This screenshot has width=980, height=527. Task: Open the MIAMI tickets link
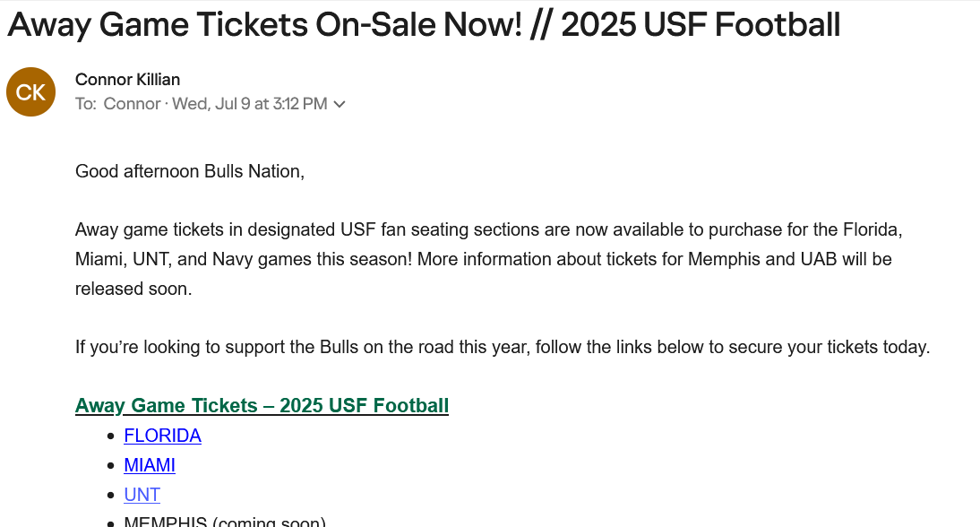[150, 465]
